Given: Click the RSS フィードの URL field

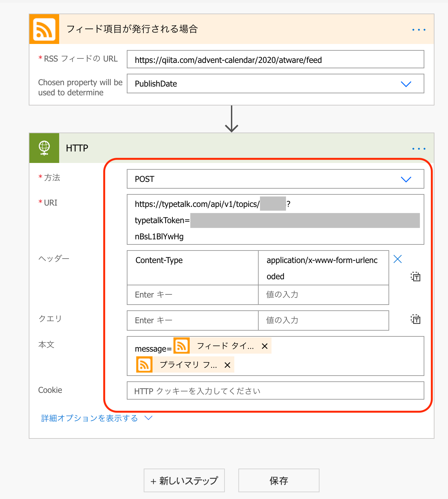Looking at the screenshot, I should click(275, 60).
